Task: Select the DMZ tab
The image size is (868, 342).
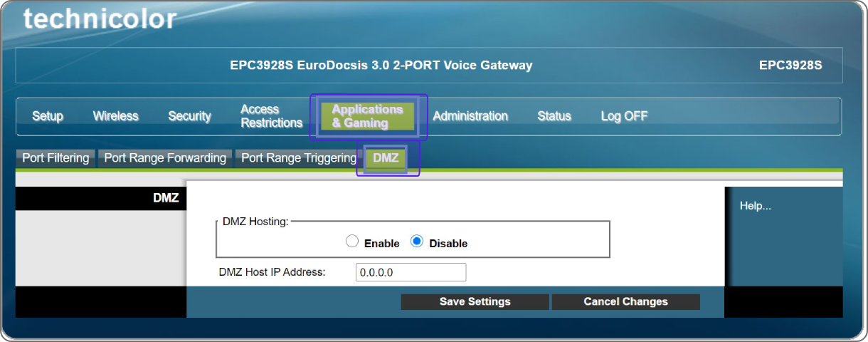Action: pos(386,158)
